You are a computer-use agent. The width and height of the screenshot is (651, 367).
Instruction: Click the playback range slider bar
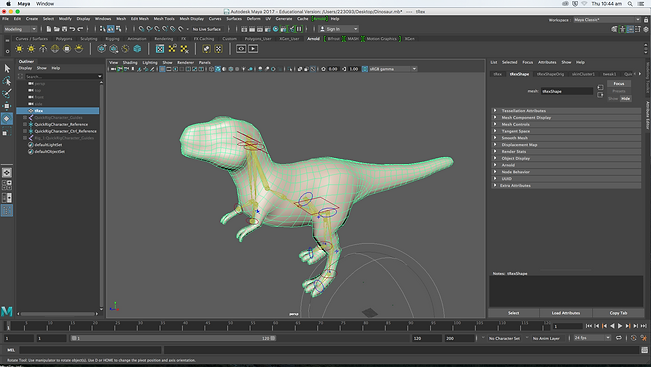(x=173, y=338)
